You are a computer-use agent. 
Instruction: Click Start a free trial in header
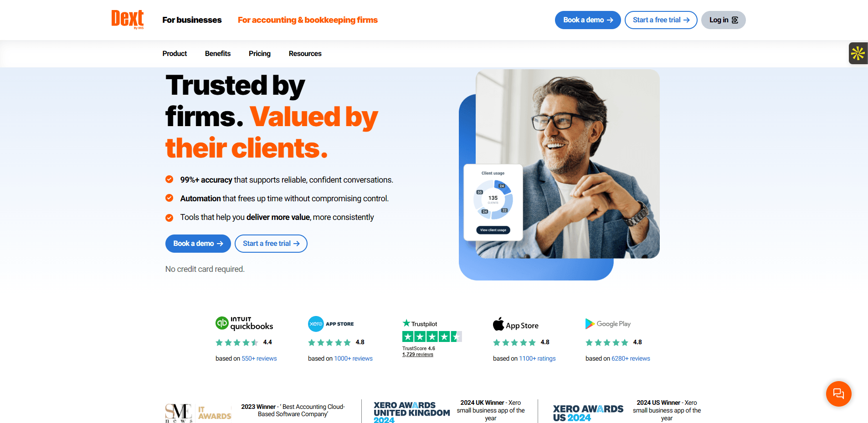click(661, 20)
